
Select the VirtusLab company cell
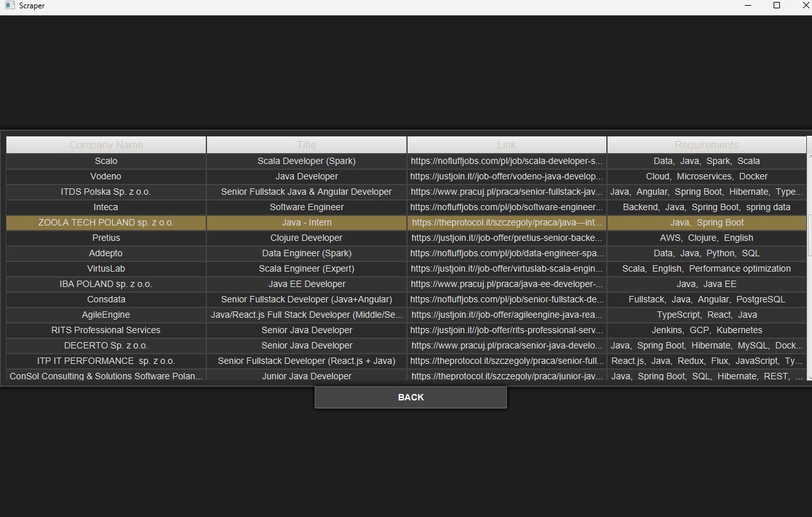pyautogui.click(x=106, y=268)
